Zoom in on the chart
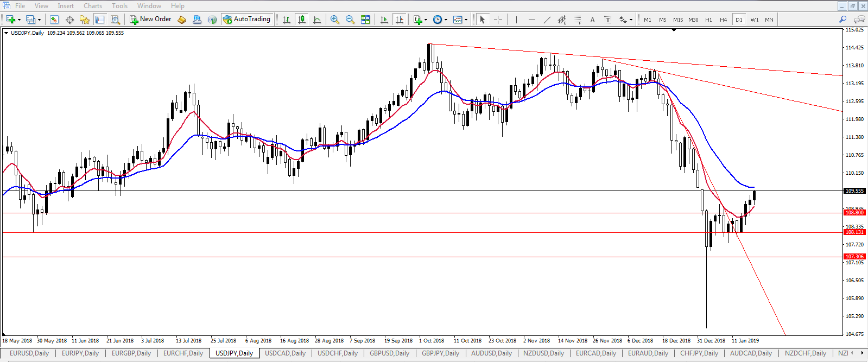Viewport: 868px width, 362px height. (335, 20)
